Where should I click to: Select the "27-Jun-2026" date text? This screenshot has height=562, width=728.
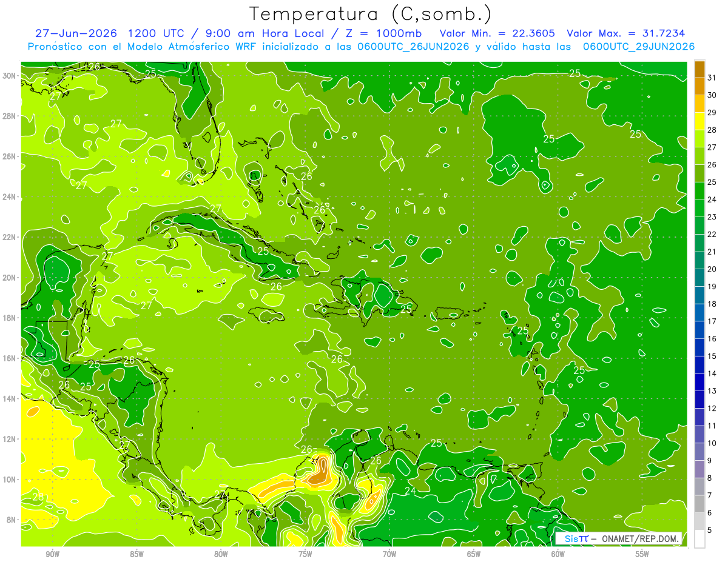point(76,33)
